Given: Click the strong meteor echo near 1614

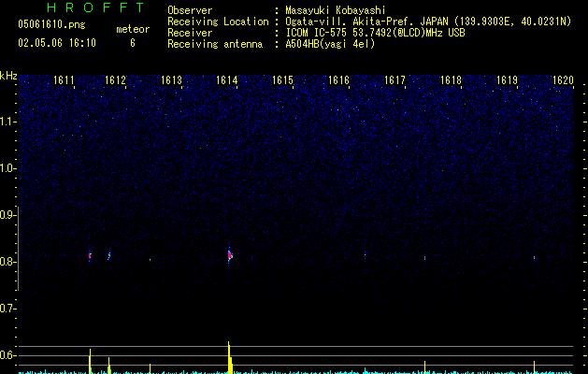Looking at the screenshot, I should pos(230,255).
